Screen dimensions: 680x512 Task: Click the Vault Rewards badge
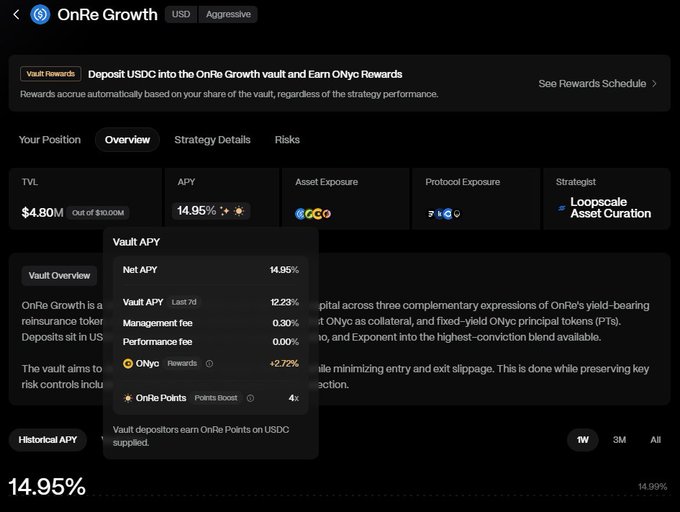[51, 74]
